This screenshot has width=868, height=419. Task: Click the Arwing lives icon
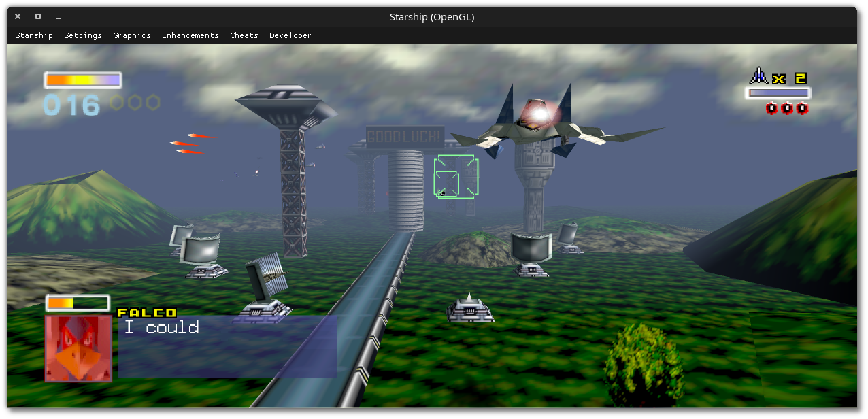758,76
